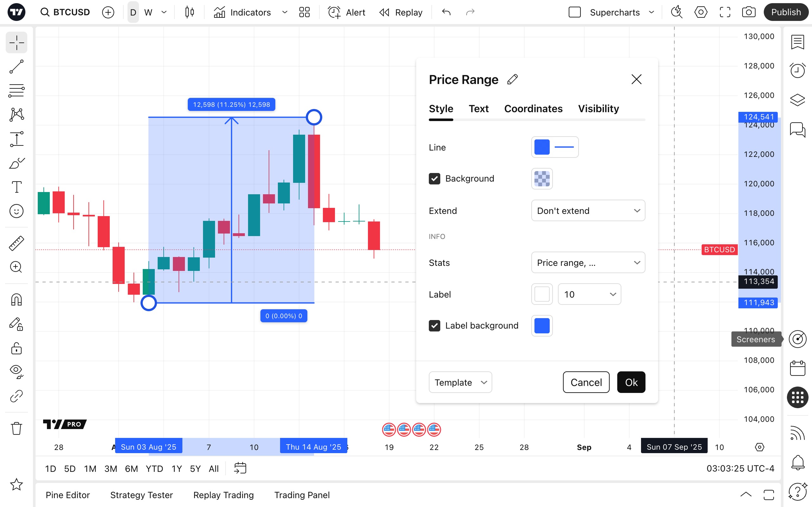This screenshot has height=507, width=812.
Task: Open the Screeners radar icon
Action: tap(798, 339)
